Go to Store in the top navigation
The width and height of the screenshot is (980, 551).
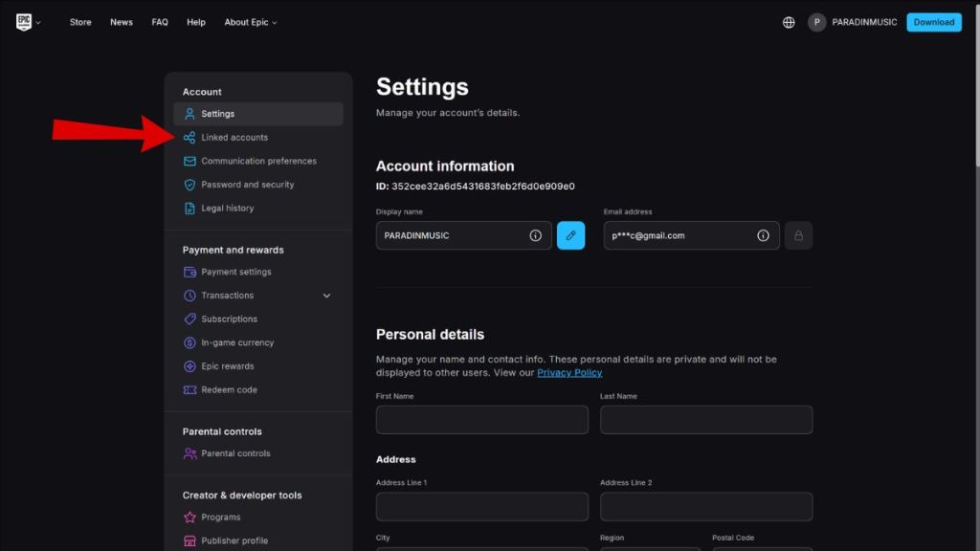coord(80,22)
